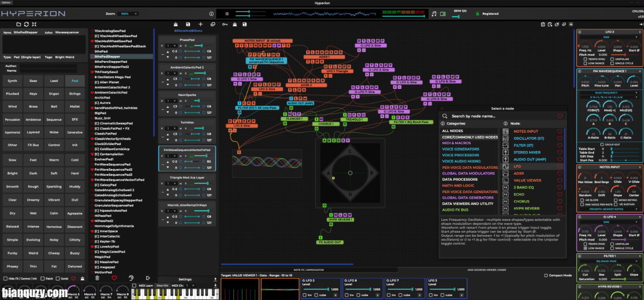Screen dimensions: 644x300
Task: Click the music note icon near BPM
Action: click(x=434, y=13)
